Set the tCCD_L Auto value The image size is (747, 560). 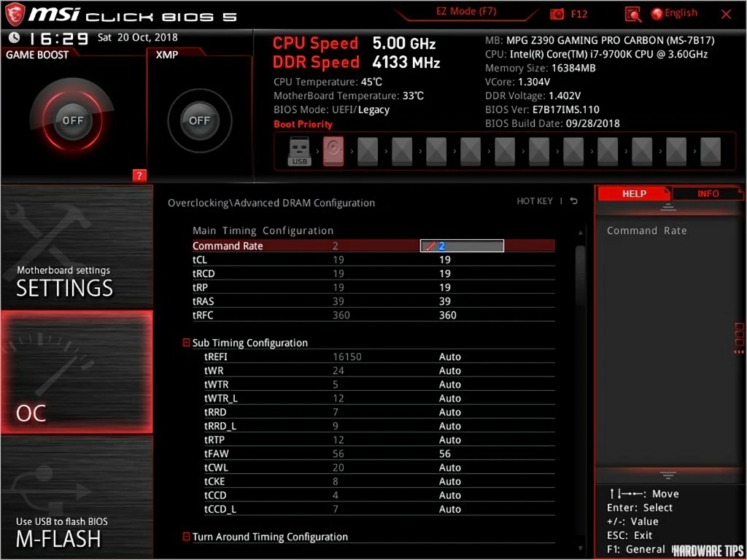(449, 508)
